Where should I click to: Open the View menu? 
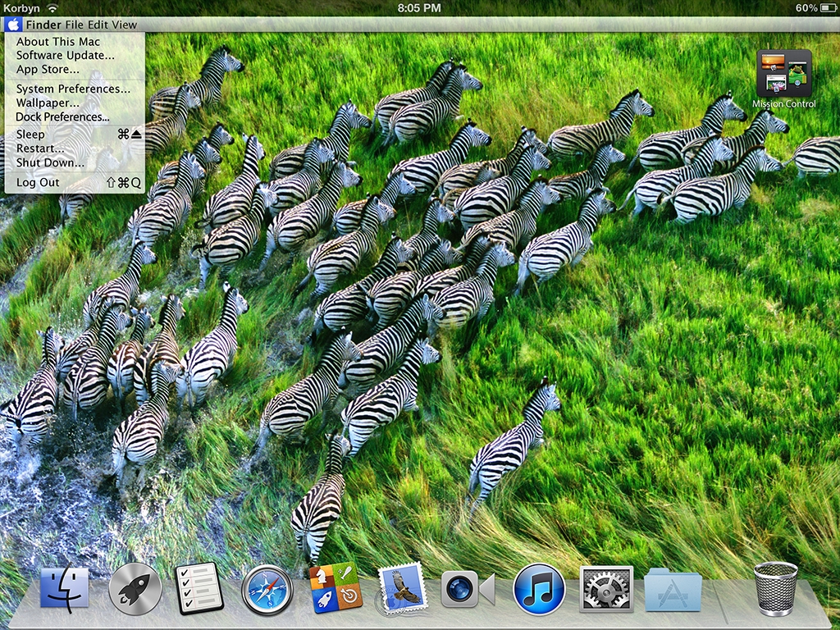pos(124,25)
